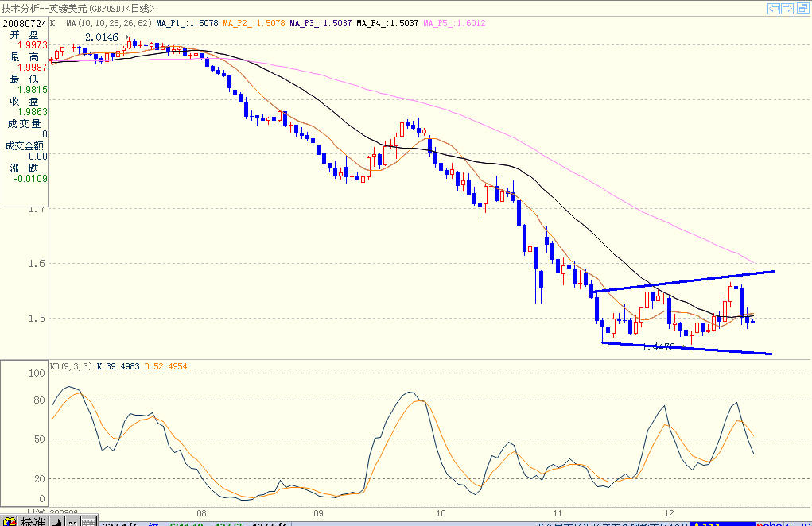This screenshot has width=812, height=526.
Task: Click the 09 month marker on time axis
Action: tap(318, 513)
